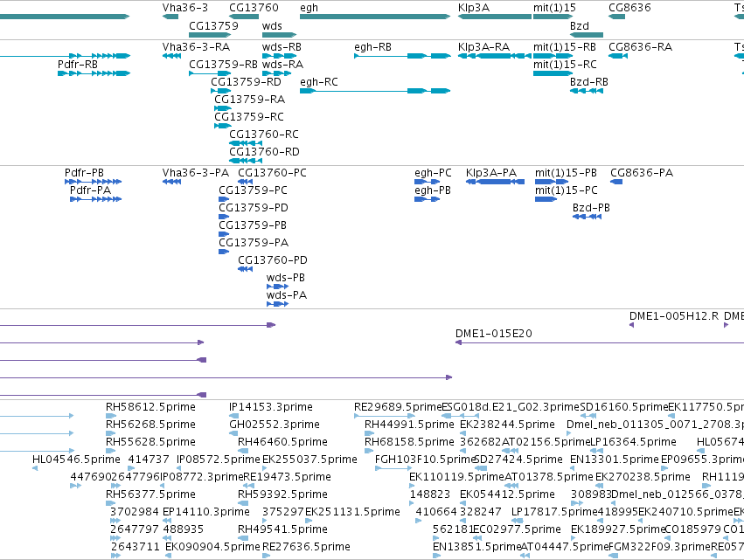This screenshot has width=744, height=560.
Task: Click the EK189927.5prime EST label
Action: pos(618,529)
